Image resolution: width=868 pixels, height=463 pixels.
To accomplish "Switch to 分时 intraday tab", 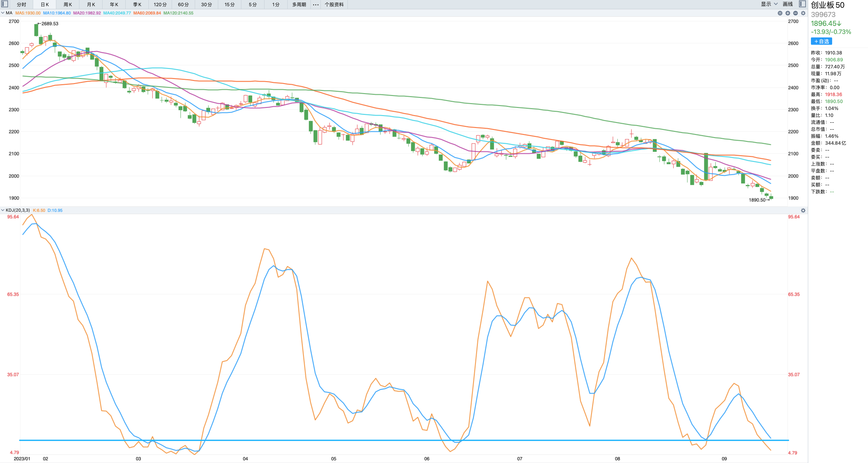I will click(21, 4).
